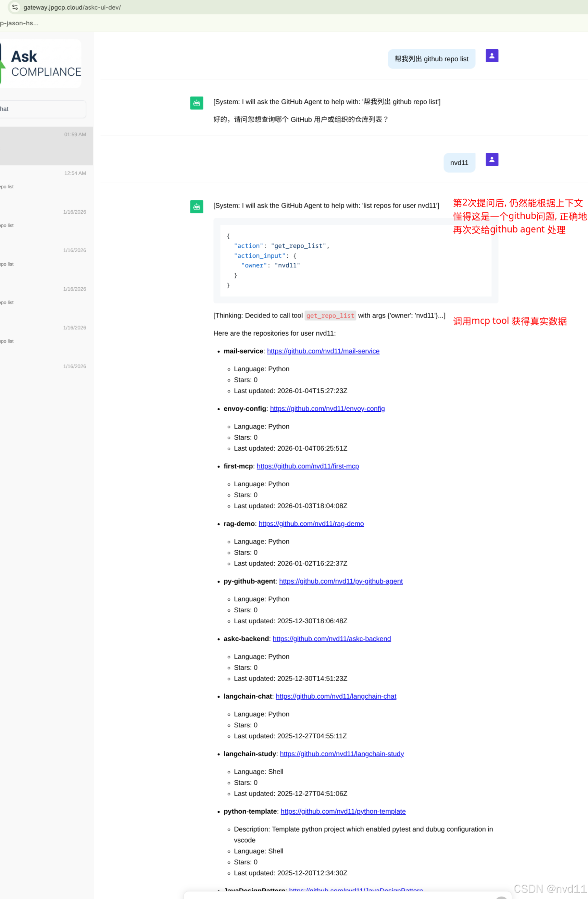Image resolution: width=588 pixels, height=899 pixels.
Task: Open the first-mcp repository link
Action: [x=308, y=466]
